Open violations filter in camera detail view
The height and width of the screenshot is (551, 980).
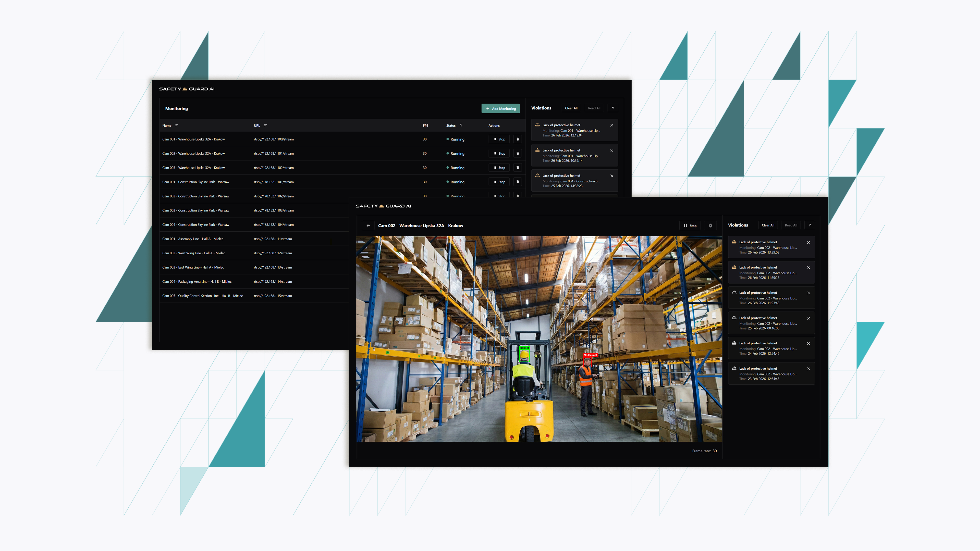tap(810, 225)
